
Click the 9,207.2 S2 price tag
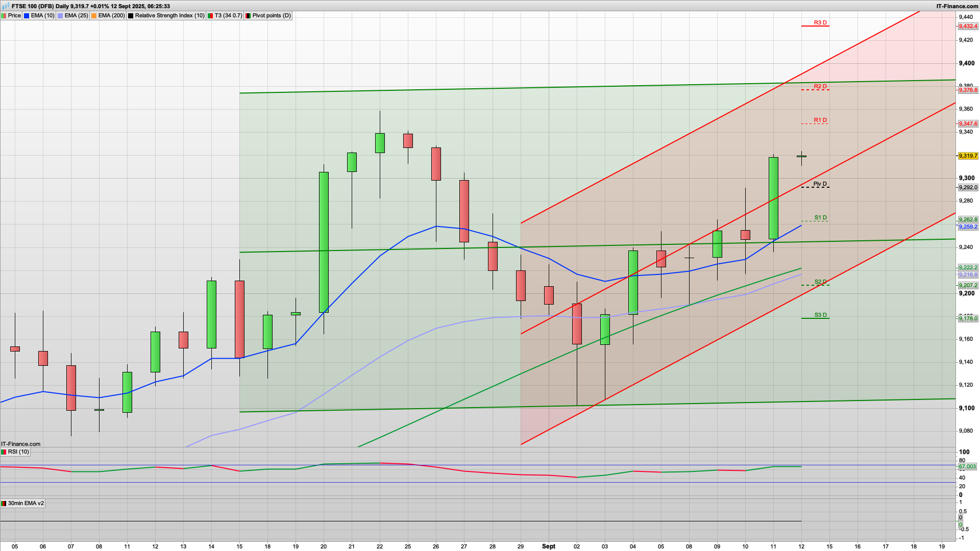968,286
